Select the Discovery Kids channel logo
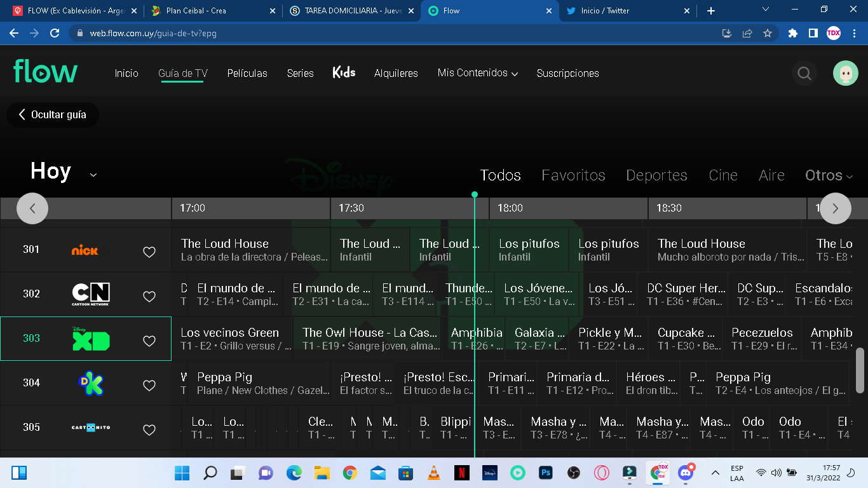868x488 pixels. pyautogui.click(x=90, y=383)
